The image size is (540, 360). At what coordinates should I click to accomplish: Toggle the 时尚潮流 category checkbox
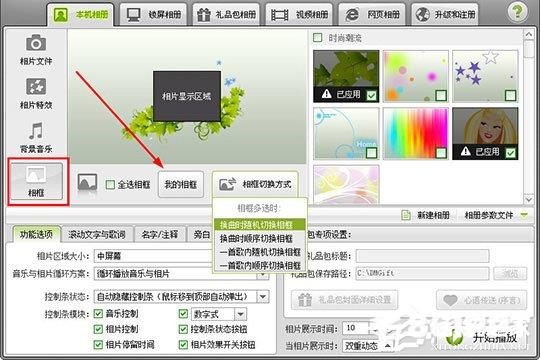tap(317, 38)
